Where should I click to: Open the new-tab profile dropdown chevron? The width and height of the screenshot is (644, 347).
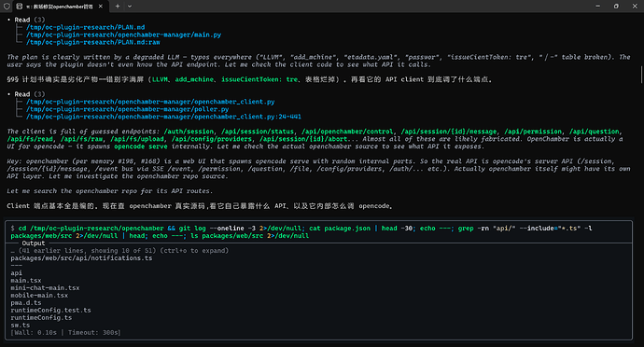tap(130, 7)
